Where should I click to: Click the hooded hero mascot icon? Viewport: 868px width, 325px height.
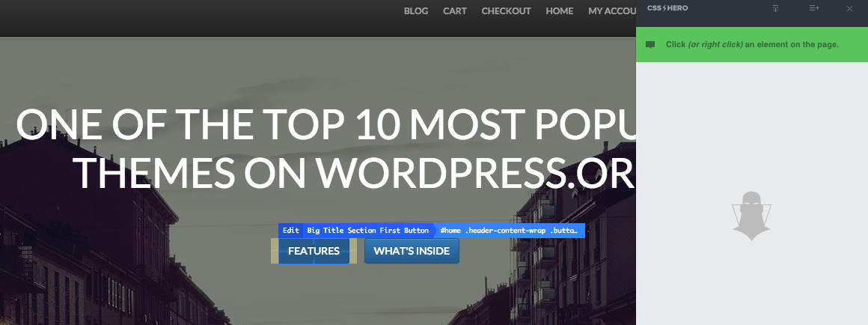(x=751, y=216)
